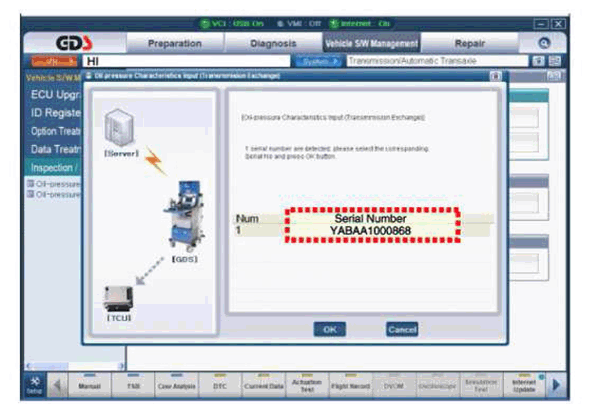Confirm with the OK button
The height and width of the screenshot is (413, 591).
coord(329,330)
